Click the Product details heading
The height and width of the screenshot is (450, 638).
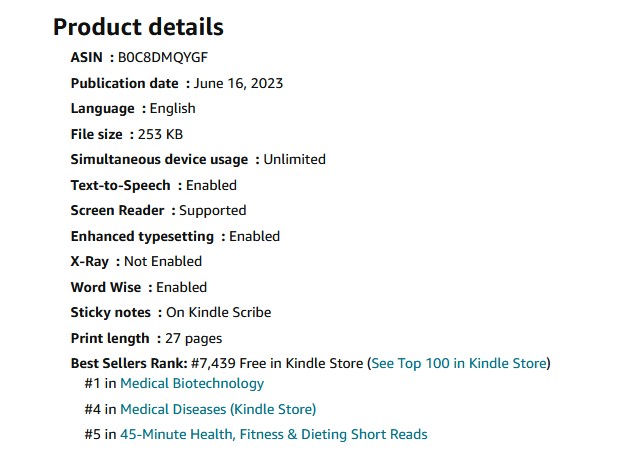click(138, 27)
